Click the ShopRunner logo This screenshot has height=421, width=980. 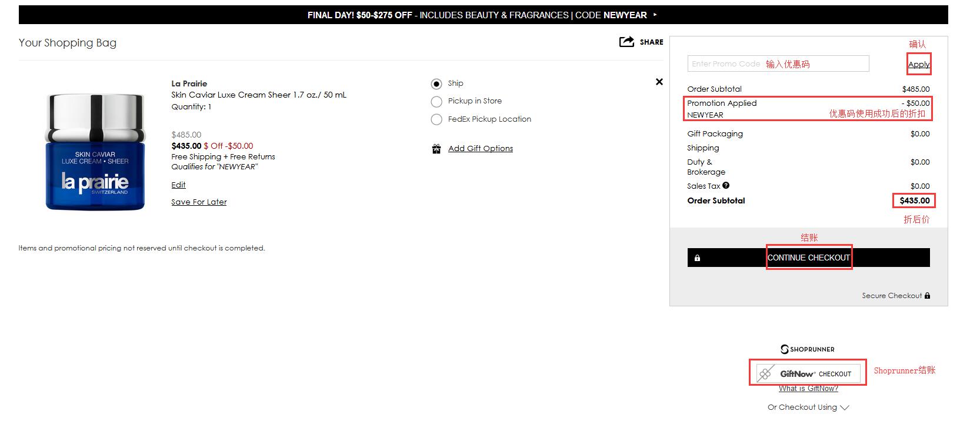tap(808, 349)
